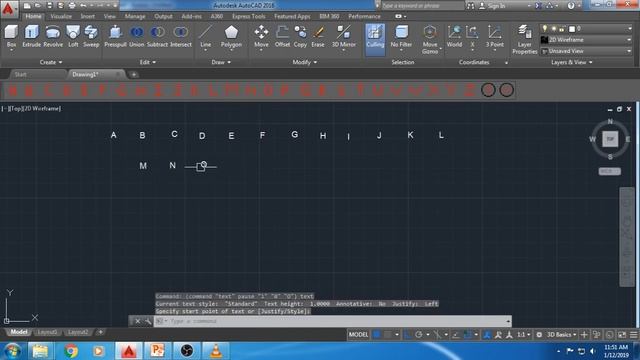This screenshot has width=640, height=360.
Task: Switch to the Insert ribbon tab
Action: tap(87, 16)
